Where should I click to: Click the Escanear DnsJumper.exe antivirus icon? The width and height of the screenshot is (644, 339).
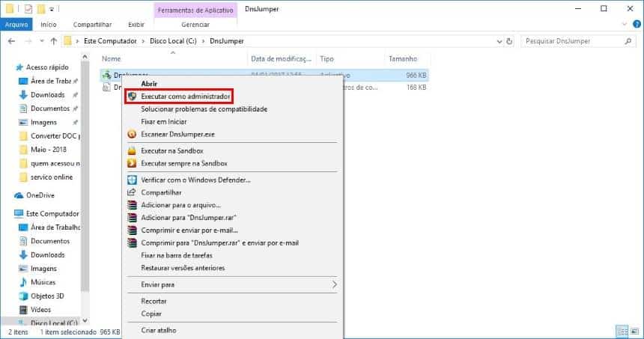pos(132,134)
